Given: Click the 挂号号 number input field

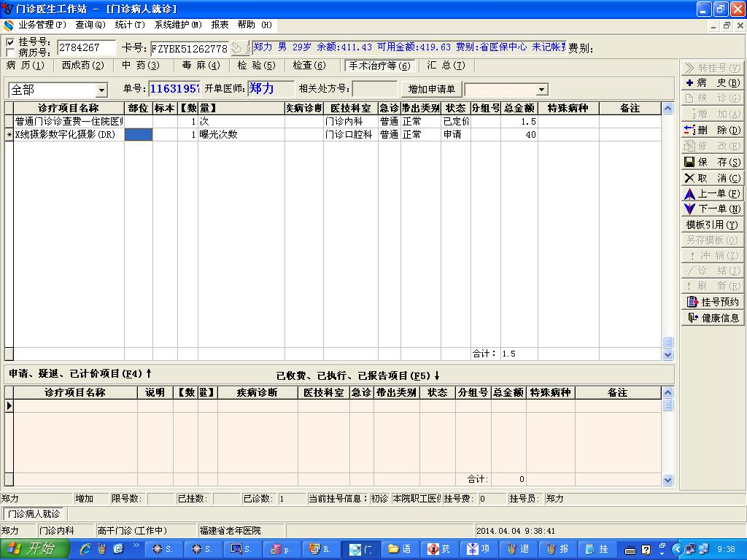Looking at the screenshot, I should 86,48.
